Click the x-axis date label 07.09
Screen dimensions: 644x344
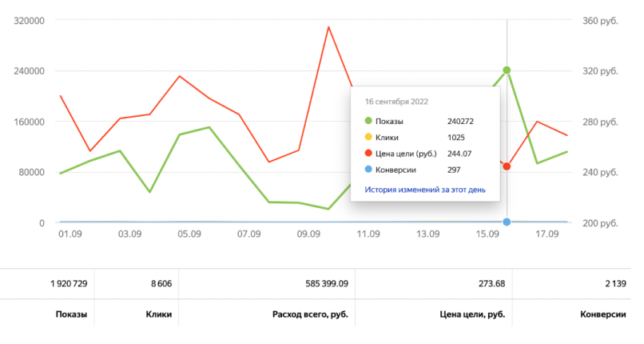[249, 234]
